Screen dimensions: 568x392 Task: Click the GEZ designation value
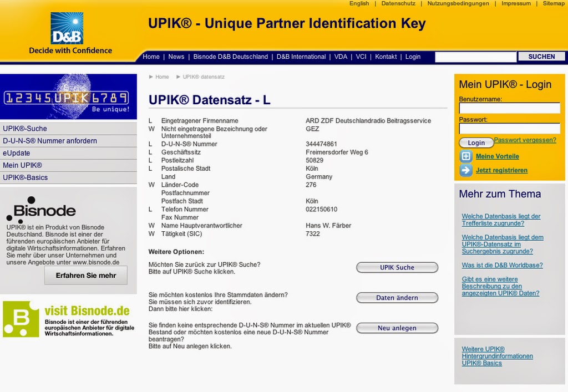(312, 129)
